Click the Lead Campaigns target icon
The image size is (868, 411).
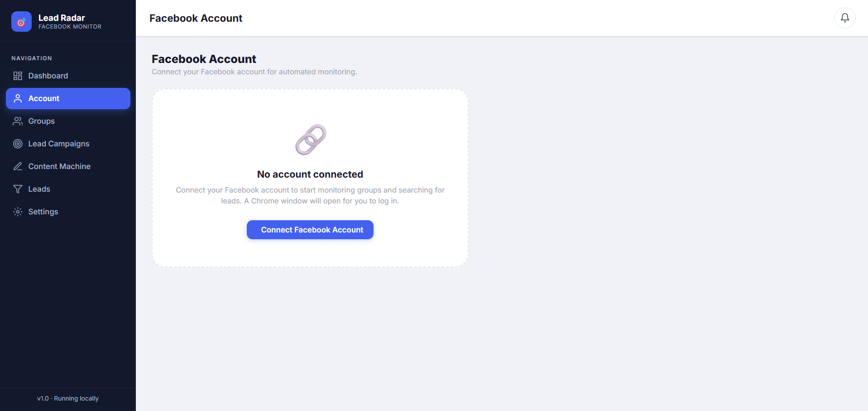tap(18, 144)
